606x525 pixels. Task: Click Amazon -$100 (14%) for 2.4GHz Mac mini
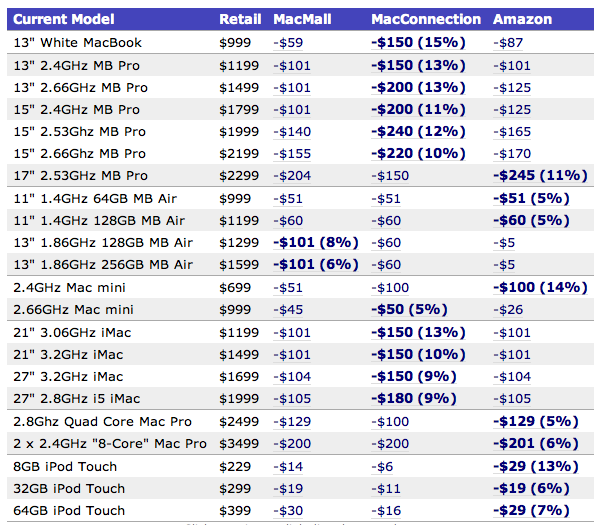540,287
